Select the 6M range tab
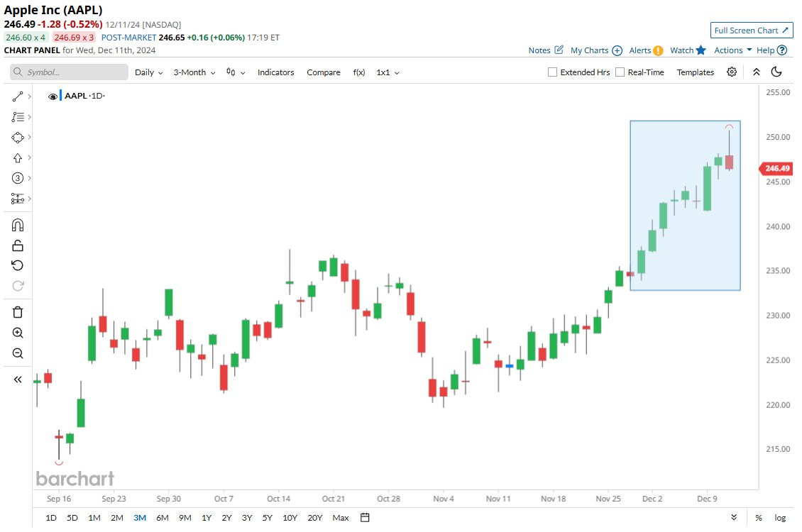The width and height of the screenshot is (802, 532). [162, 518]
